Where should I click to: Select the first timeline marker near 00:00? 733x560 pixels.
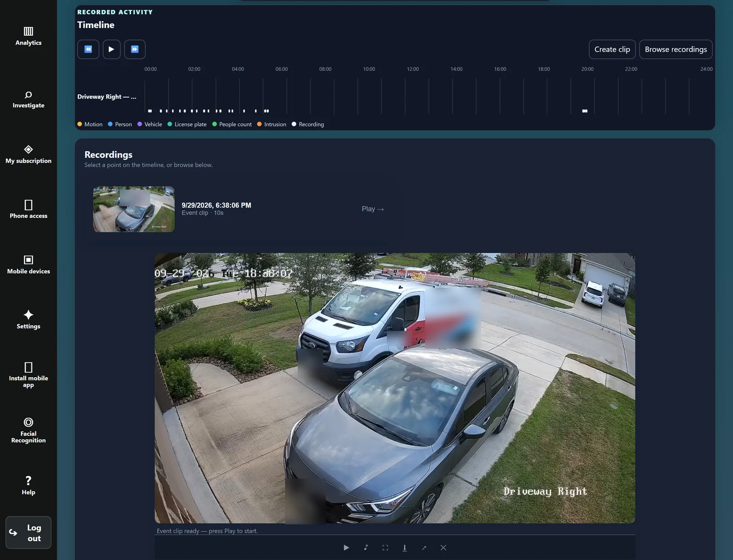(150, 111)
